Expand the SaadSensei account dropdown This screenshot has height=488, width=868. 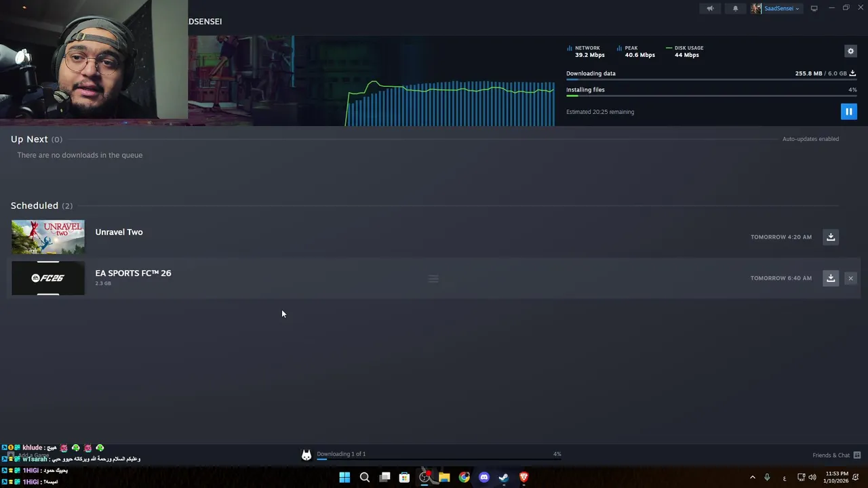tap(782, 9)
